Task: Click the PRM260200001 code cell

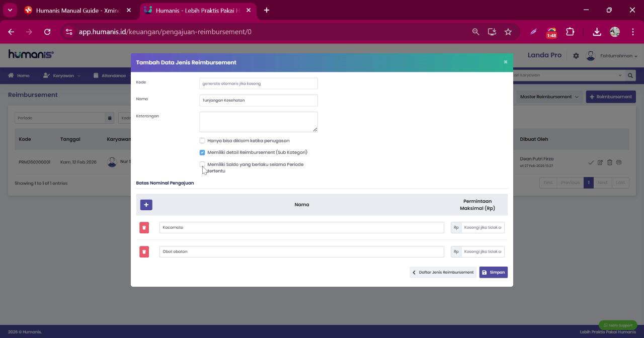Action: pyautogui.click(x=34, y=162)
